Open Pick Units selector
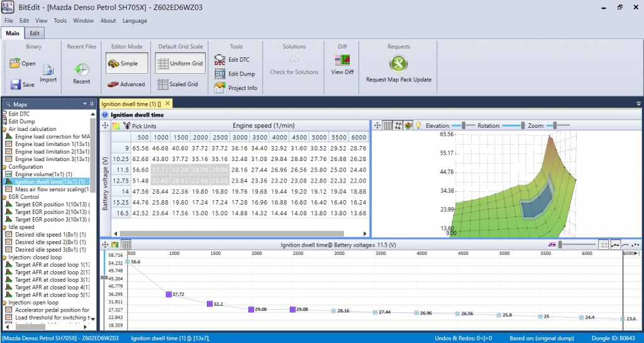This screenshot has height=343, width=644. pyautogui.click(x=140, y=126)
